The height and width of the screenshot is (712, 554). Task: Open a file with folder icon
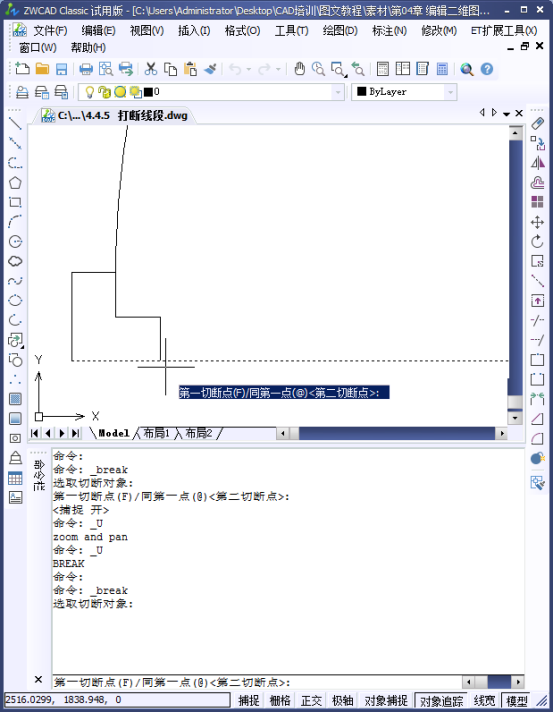(x=42, y=69)
